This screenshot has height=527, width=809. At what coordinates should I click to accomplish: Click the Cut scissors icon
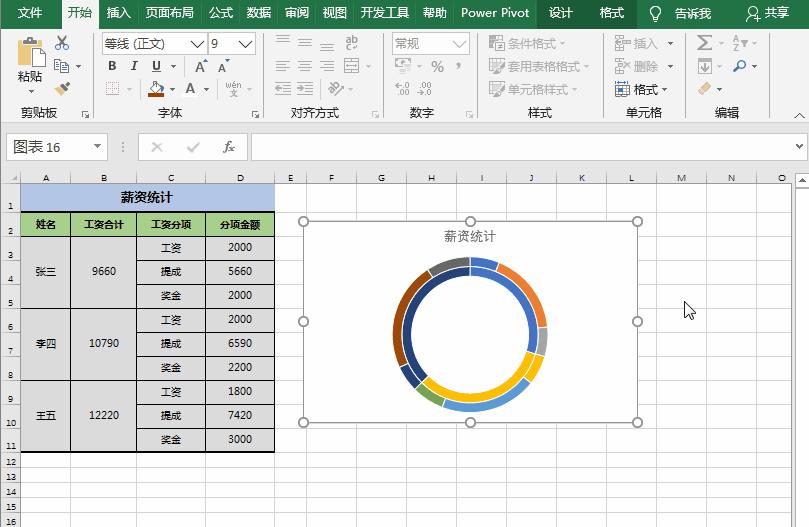point(62,43)
